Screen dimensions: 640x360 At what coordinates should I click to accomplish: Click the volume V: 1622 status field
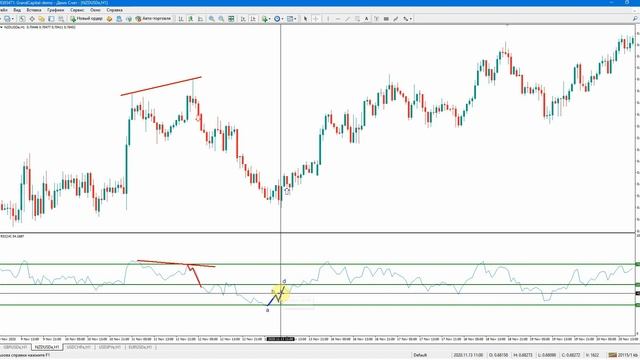click(592, 355)
